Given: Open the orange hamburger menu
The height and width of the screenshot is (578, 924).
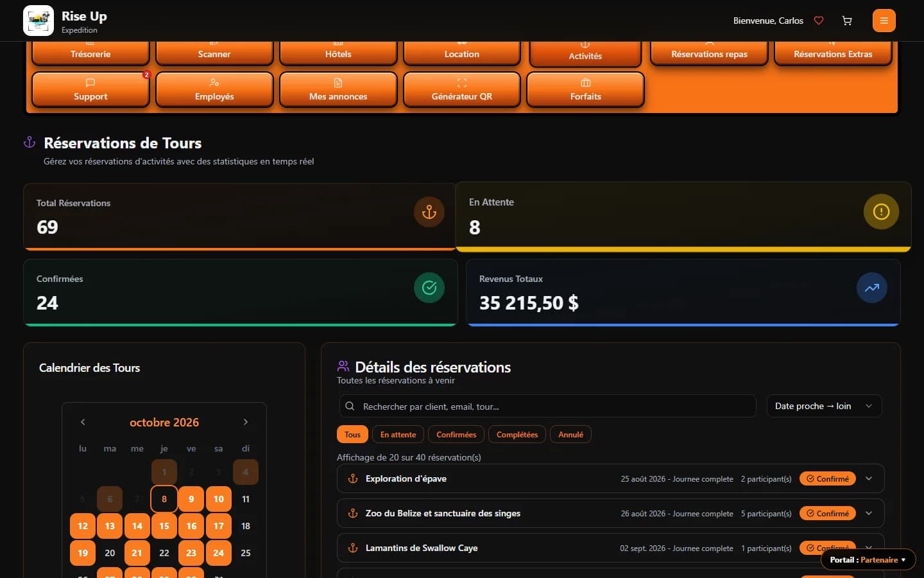Looking at the screenshot, I should (884, 21).
